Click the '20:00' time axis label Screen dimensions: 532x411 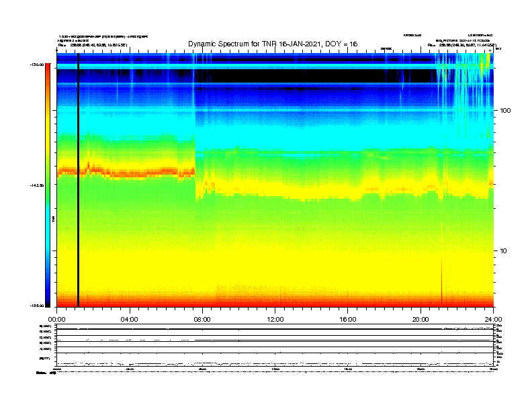pos(420,320)
